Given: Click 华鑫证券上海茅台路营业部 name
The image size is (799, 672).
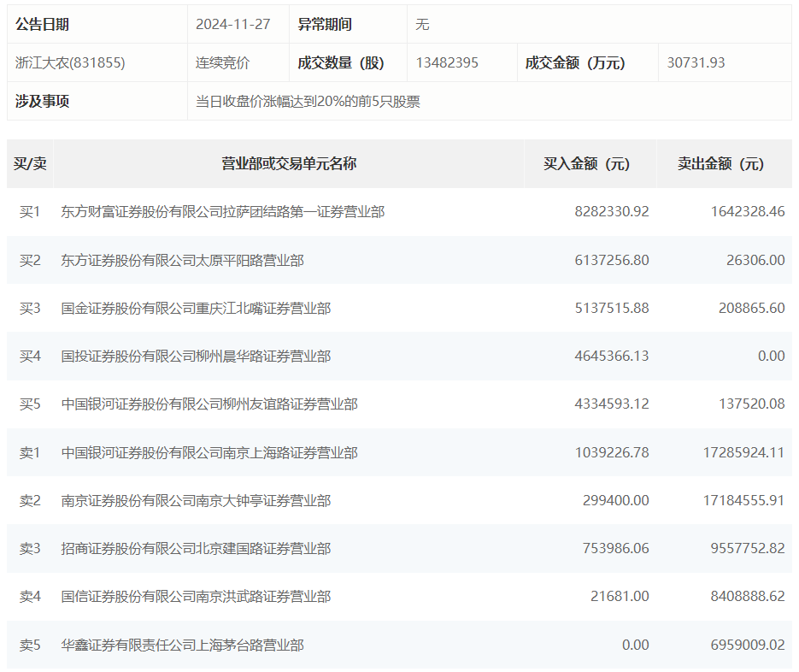Looking at the screenshot, I should pos(182,645).
